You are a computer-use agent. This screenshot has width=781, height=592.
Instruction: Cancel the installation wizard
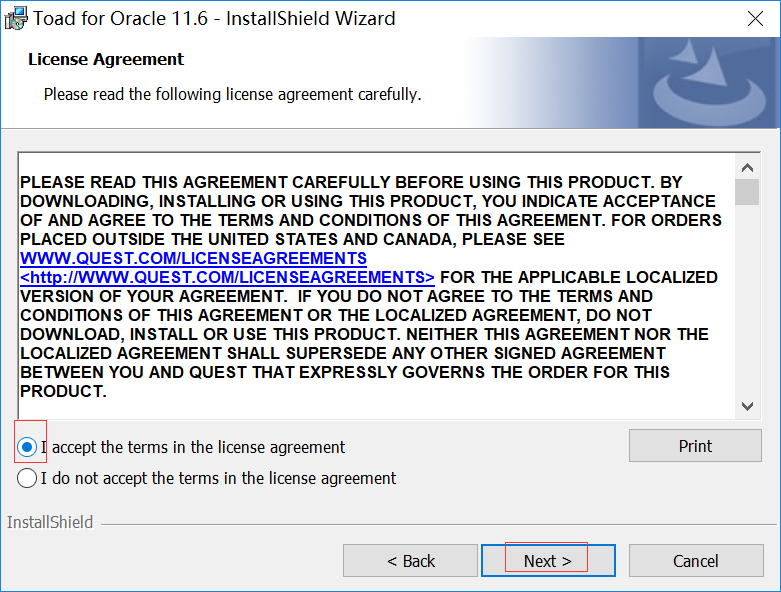tap(695, 561)
